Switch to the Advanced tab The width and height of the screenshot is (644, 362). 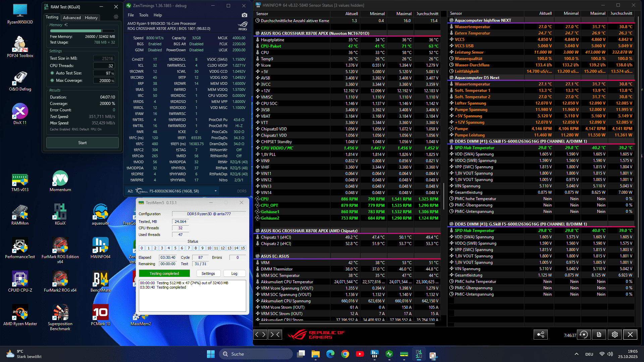coord(72,18)
